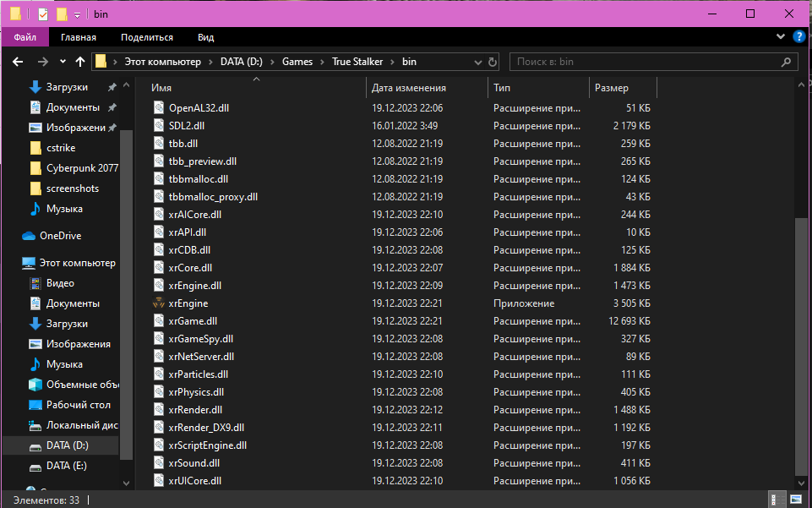Switch to details view from the status bar
The height and width of the screenshot is (508, 812).
click(776, 500)
